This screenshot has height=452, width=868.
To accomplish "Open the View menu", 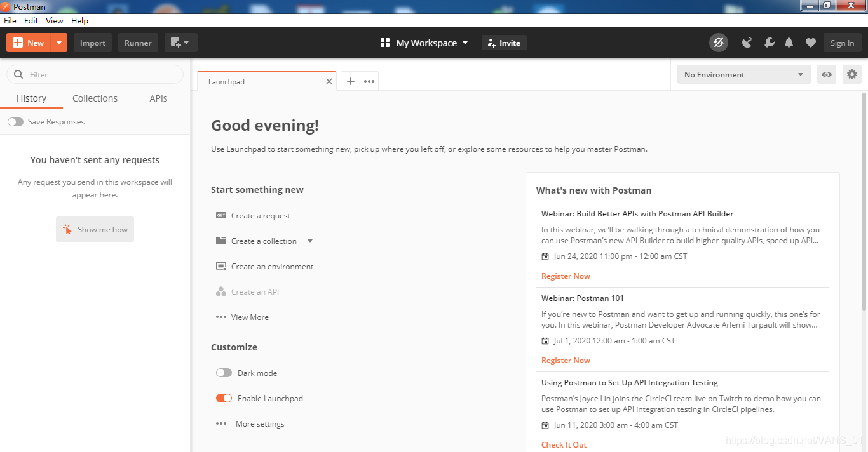I will [x=55, y=21].
